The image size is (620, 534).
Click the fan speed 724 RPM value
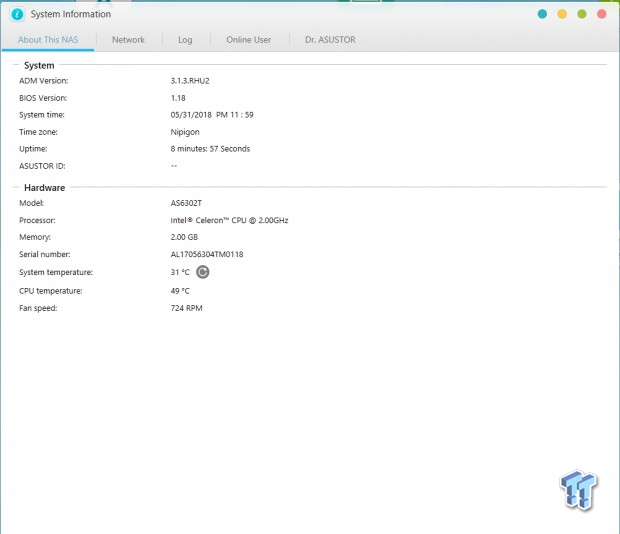pos(186,308)
